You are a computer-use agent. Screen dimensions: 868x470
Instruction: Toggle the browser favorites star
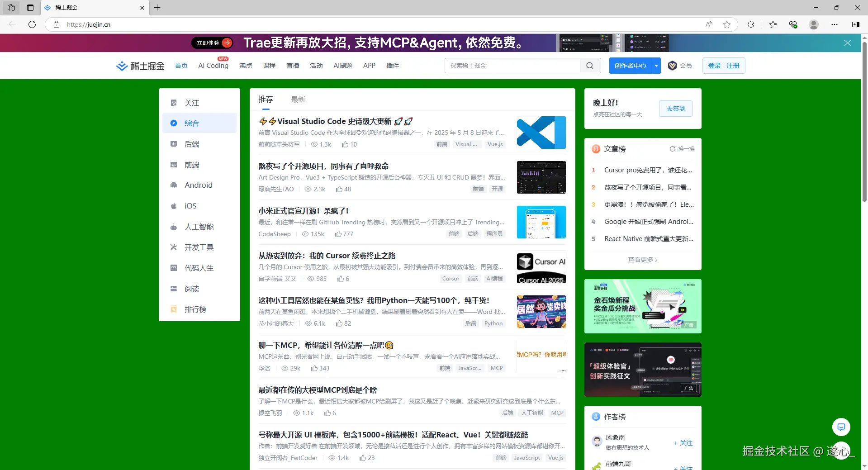727,24
